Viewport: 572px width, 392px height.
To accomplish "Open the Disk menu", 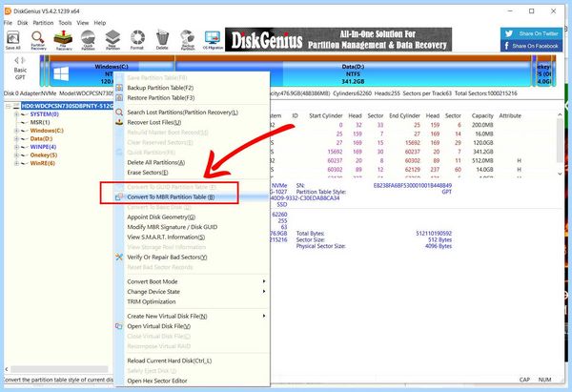I will pos(23,23).
